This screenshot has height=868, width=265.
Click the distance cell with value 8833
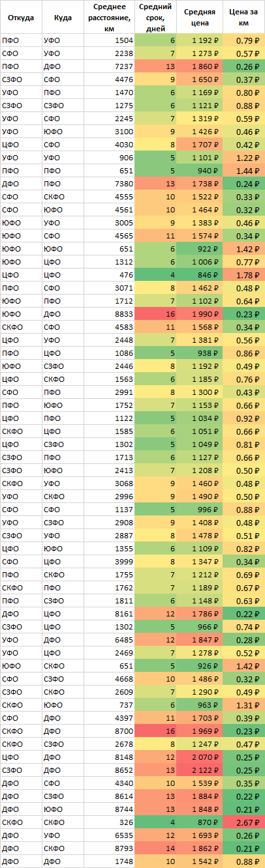109,314
